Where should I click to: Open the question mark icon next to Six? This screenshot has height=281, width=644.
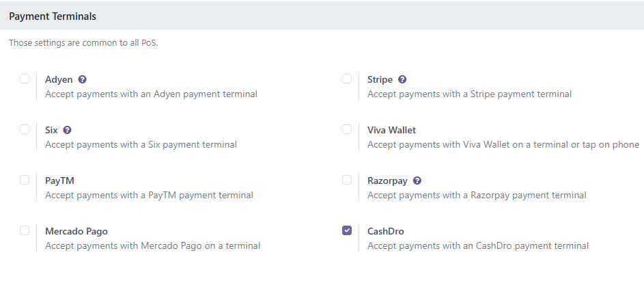68,130
